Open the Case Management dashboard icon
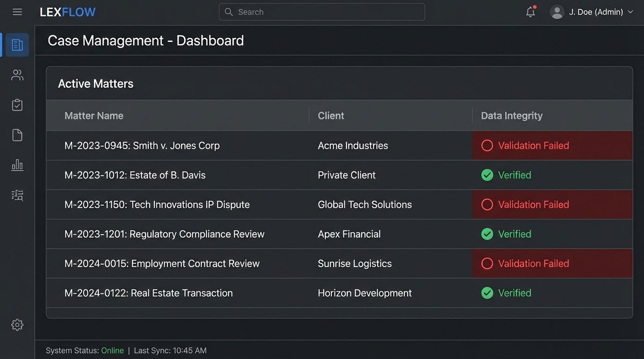 [17, 44]
